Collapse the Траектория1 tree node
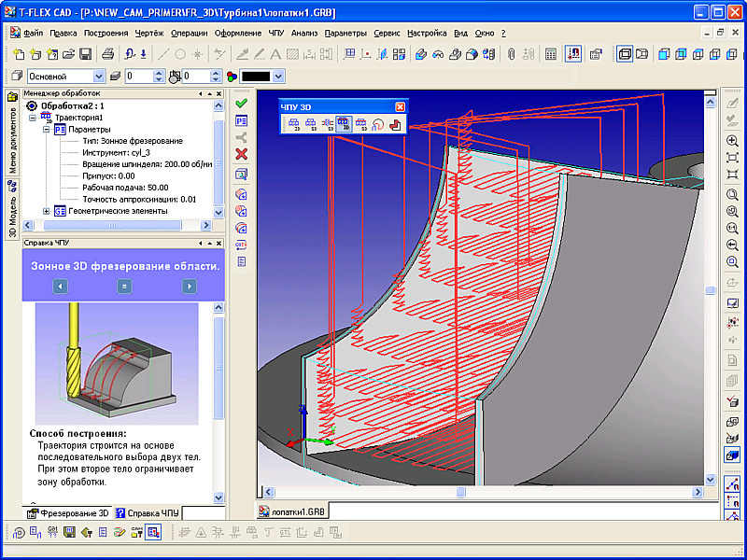The width and height of the screenshot is (747, 560). click(33, 118)
